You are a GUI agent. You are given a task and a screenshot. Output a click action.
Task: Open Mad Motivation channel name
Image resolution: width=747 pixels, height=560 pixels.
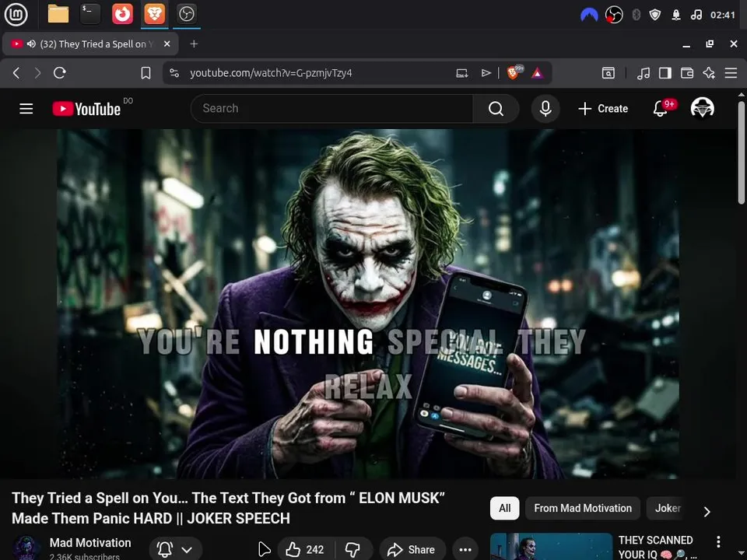(x=90, y=543)
